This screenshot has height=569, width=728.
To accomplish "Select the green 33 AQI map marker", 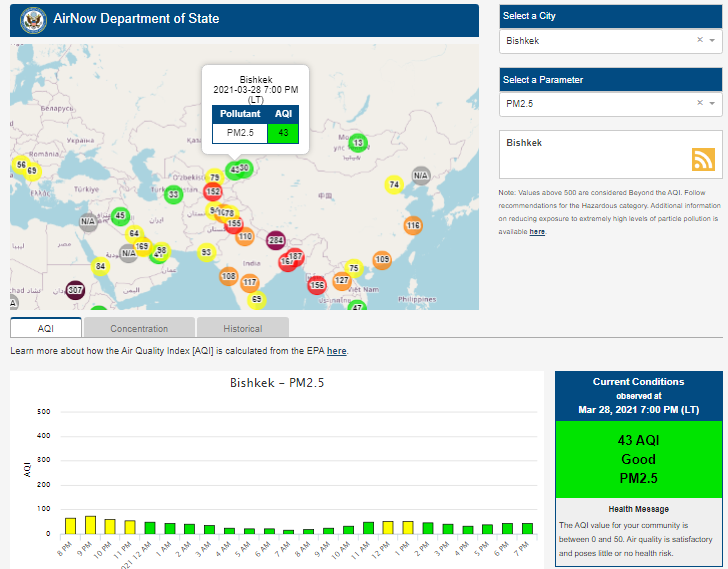I will (173, 194).
